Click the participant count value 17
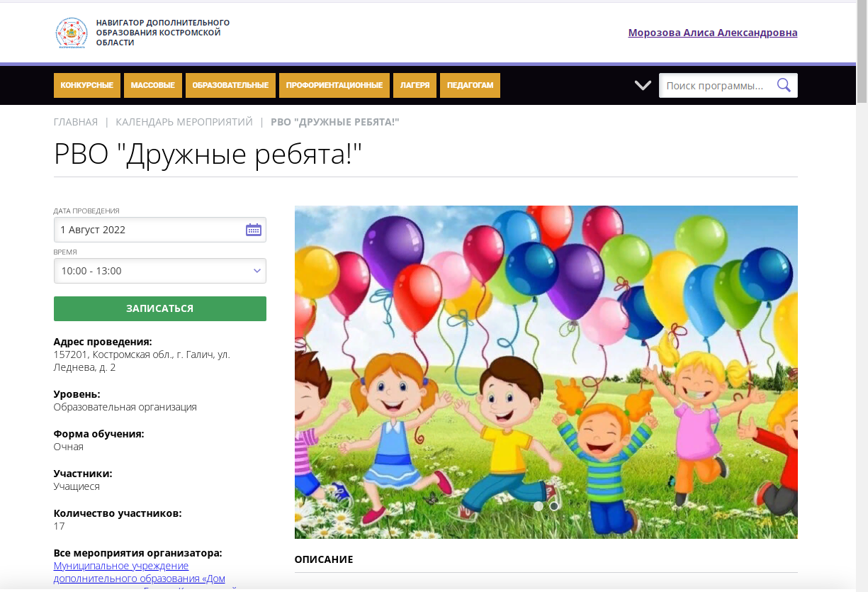The height and width of the screenshot is (592, 868). (x=60, y=526)
